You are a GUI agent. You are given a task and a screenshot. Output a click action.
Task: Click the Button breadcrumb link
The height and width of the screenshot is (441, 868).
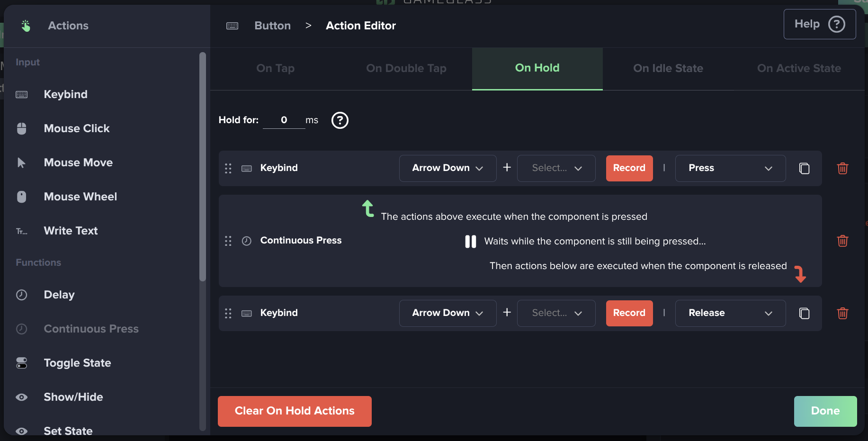[x=272, y=26]
